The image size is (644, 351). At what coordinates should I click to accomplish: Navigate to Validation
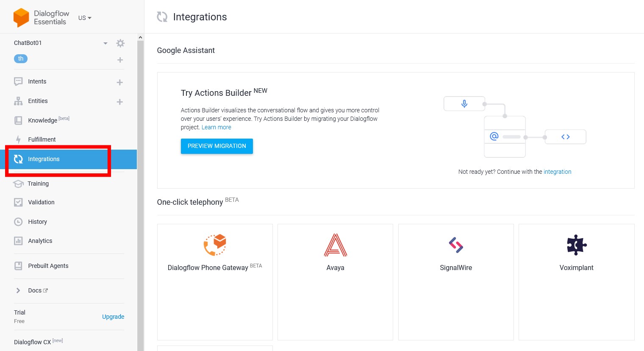(x=41, y=202)
